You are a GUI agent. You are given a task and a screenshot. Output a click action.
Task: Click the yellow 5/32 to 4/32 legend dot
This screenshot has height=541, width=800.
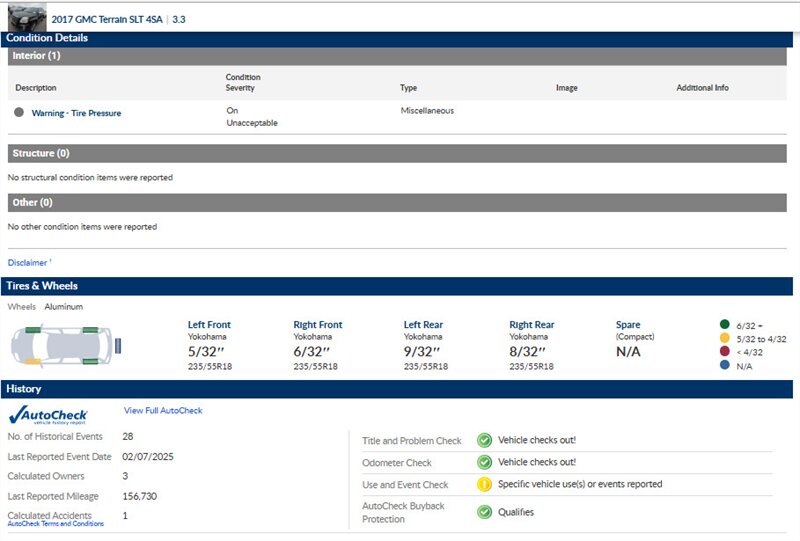(724, 339)
